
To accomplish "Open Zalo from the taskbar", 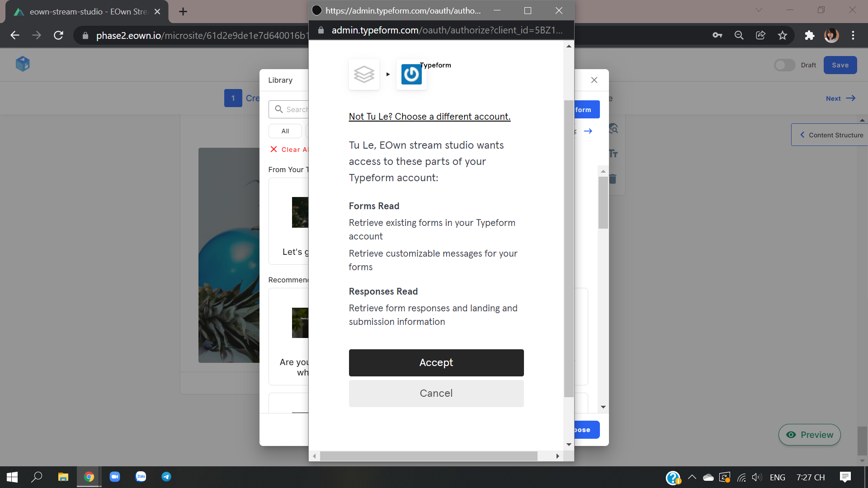I will click(141, 477).
